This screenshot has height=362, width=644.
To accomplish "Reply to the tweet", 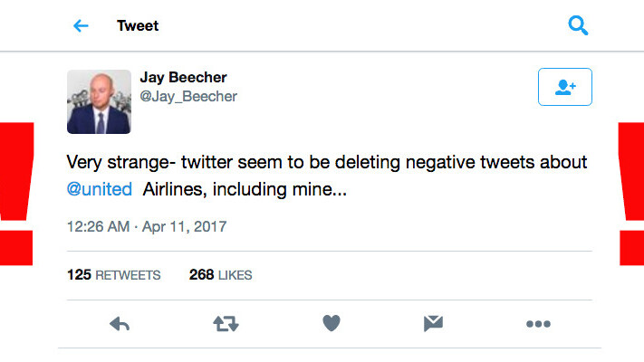I will click(120, 323).
